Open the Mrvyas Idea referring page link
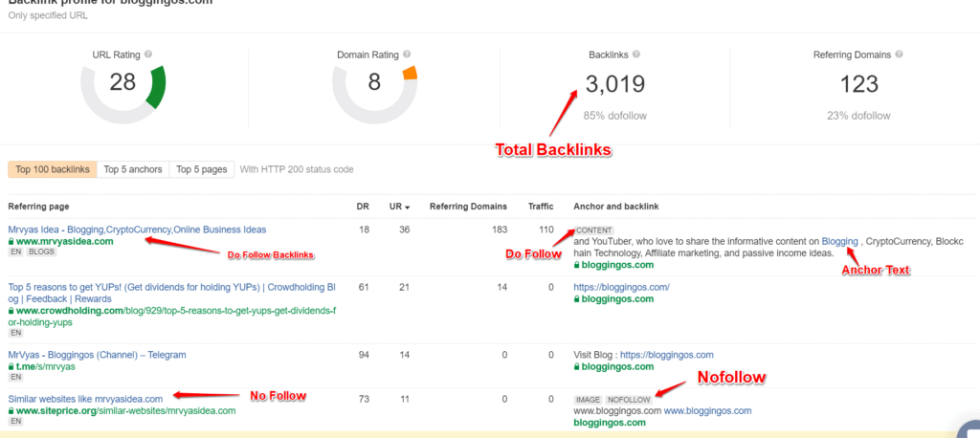 (137, 230)
